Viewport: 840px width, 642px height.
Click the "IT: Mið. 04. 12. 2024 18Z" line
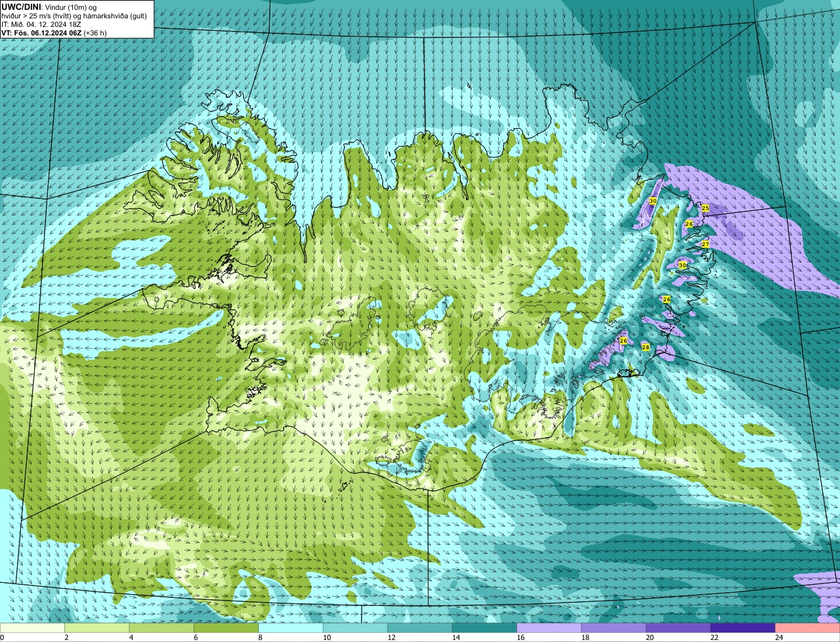click(41, 24)
